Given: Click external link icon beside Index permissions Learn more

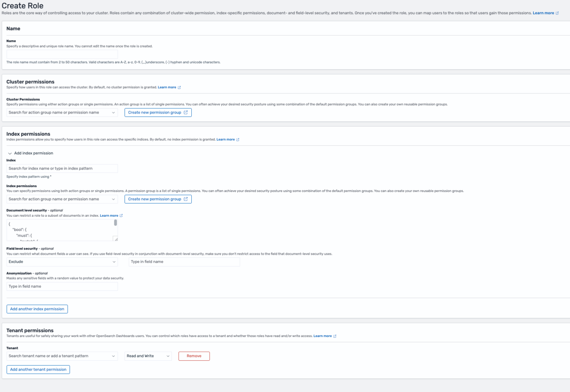Looking at the screenshot, I should (238, 140).
